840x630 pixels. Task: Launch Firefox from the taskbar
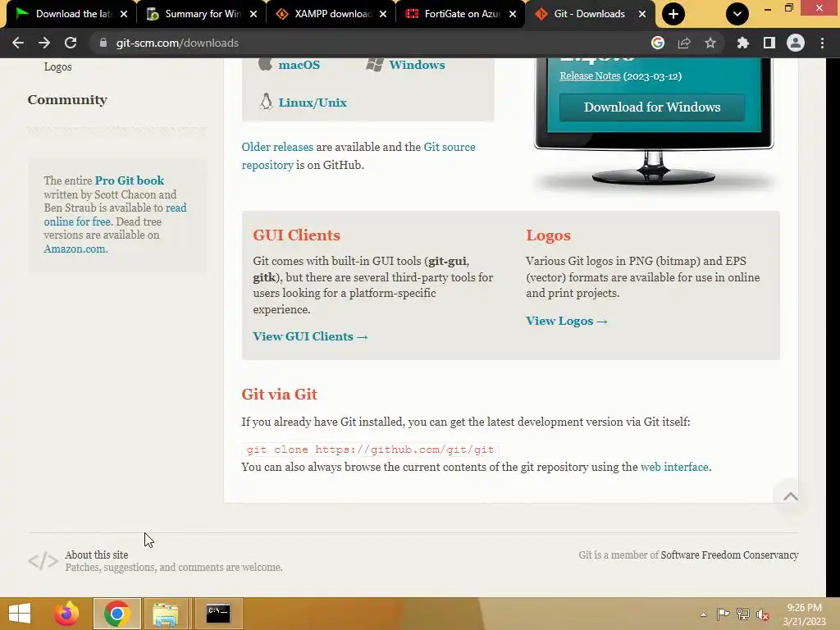(x=66, y=614)
